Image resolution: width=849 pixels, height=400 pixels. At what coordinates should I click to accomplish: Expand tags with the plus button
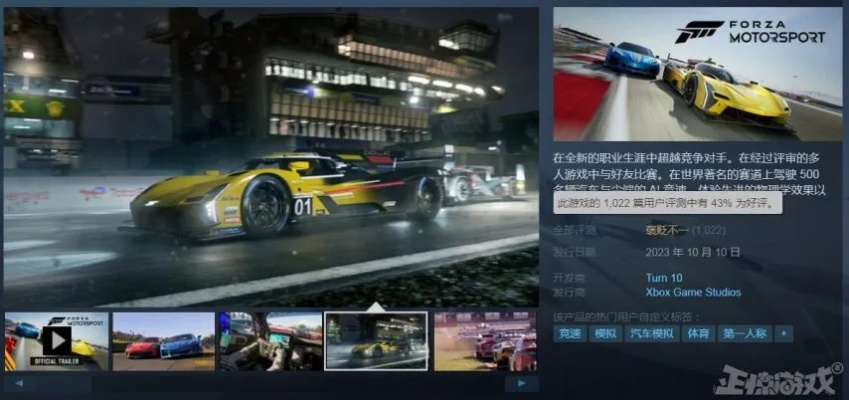[784, 334]
